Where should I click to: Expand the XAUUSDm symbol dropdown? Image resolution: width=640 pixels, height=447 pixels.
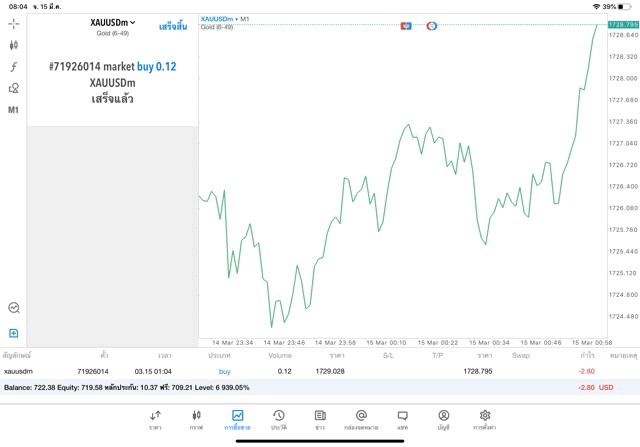tap(113, 22)
